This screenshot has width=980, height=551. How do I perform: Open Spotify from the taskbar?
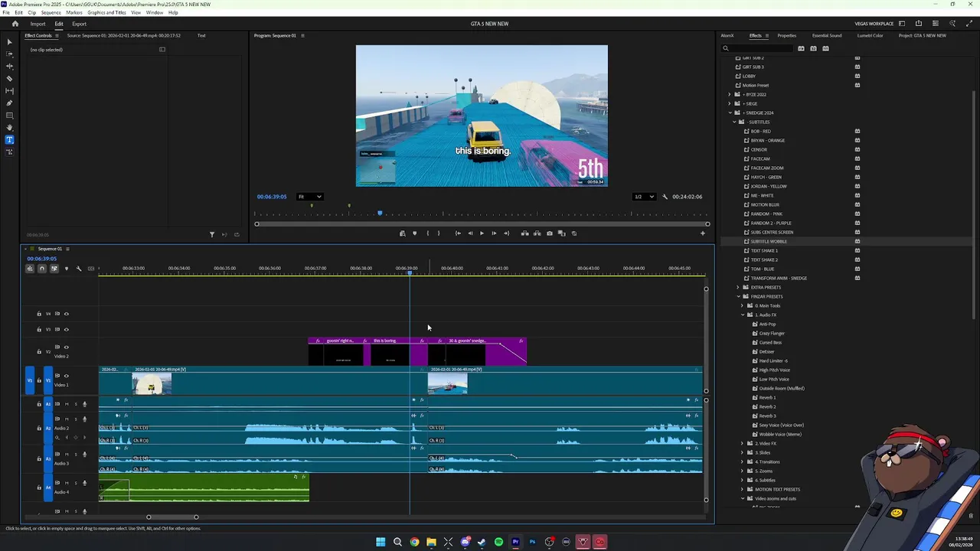pyautogui.click(x=498, y=542)
